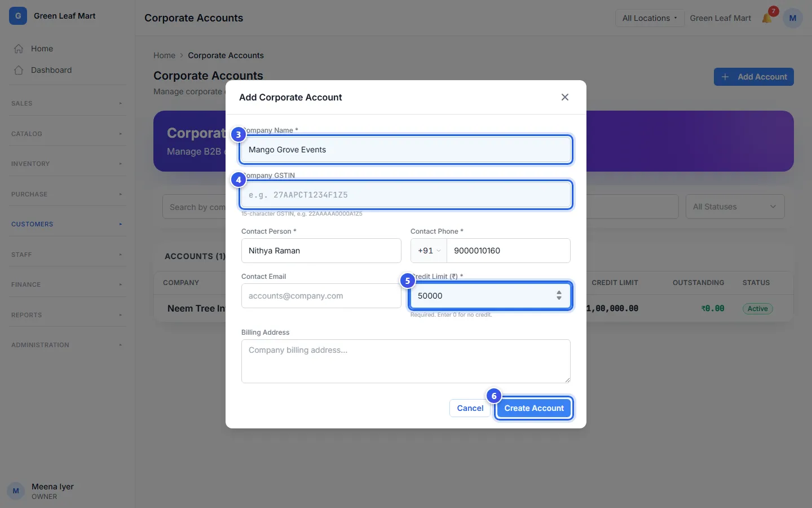Viewport: 812px width, 508px height.
Task: Expand the INVENTORY sidebar section
Action: pyautogui.click(x=68, y=164)
